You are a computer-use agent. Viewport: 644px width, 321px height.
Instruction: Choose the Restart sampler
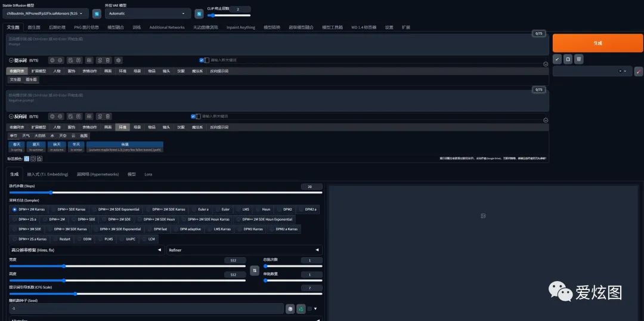(61, 239)
